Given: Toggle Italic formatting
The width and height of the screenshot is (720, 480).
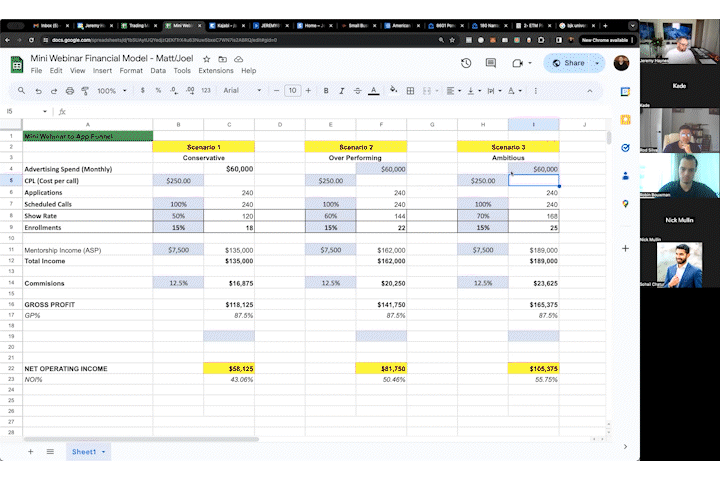Looking at the screenshot, I should [342, 91].
